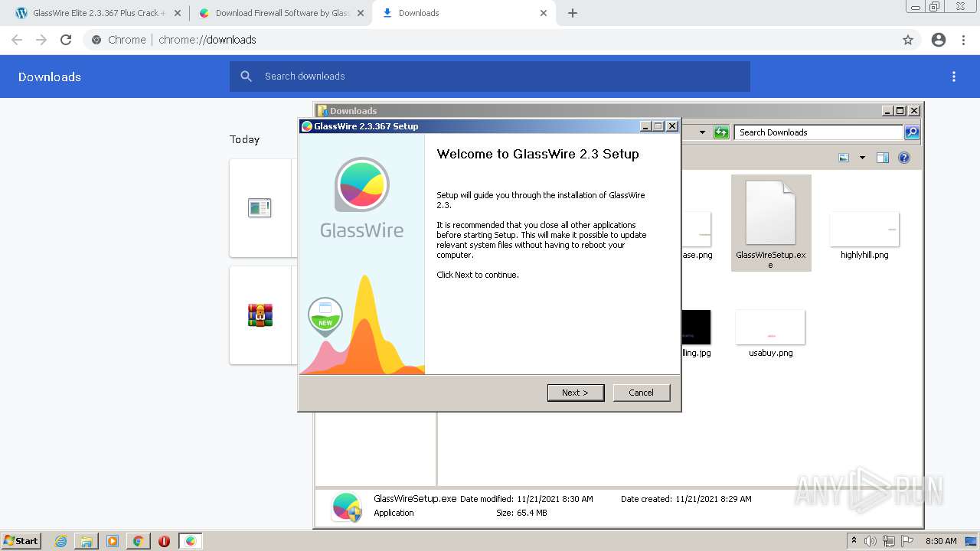Click first download item file icon
Viewport: 980px width, 551px height.
[260, 207]
